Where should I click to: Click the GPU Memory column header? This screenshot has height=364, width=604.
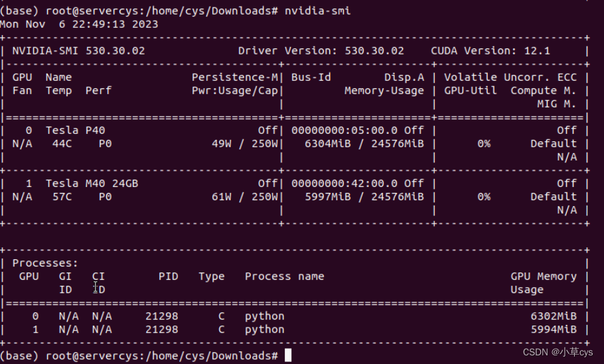pyautogui.click(x=544, y=276)
